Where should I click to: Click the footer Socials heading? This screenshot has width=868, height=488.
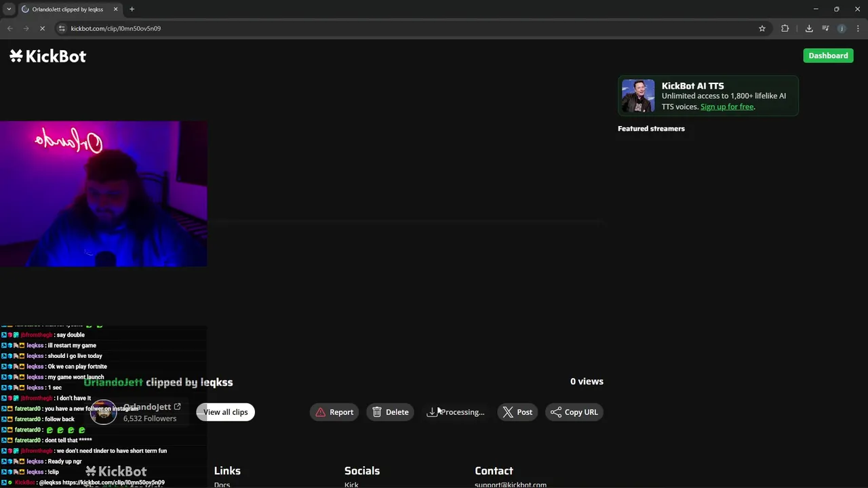[362, 470]
